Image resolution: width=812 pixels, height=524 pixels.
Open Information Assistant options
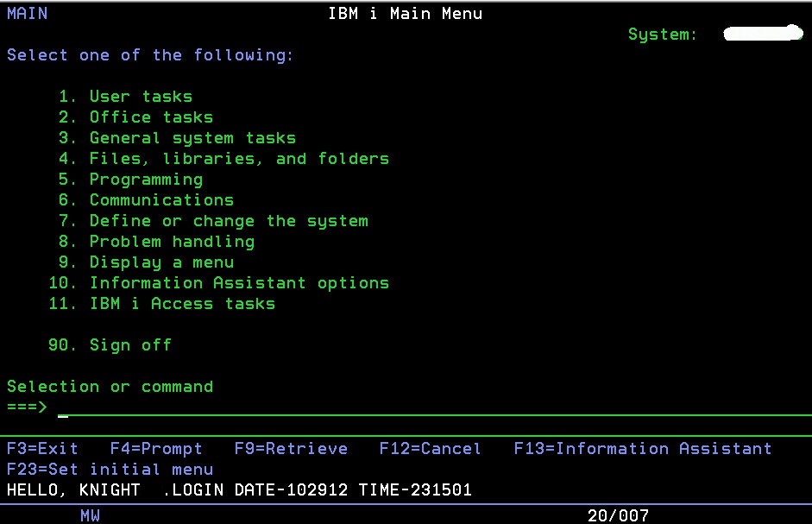237,282
